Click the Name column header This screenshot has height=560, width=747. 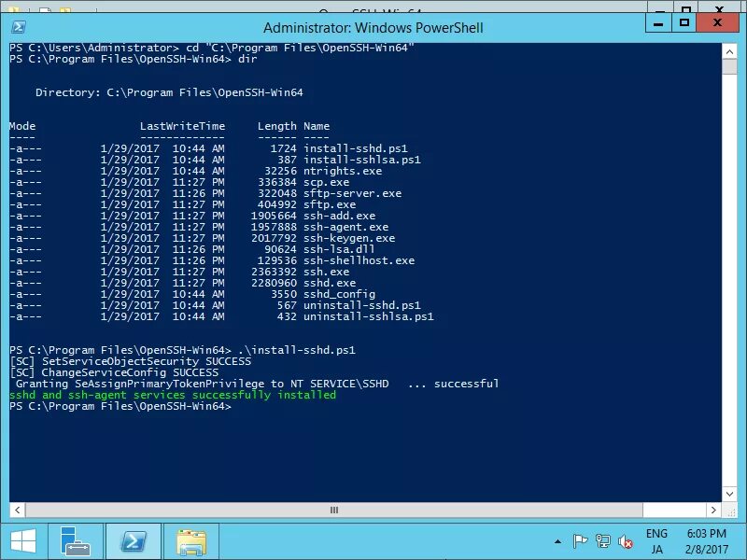point(317,126)
